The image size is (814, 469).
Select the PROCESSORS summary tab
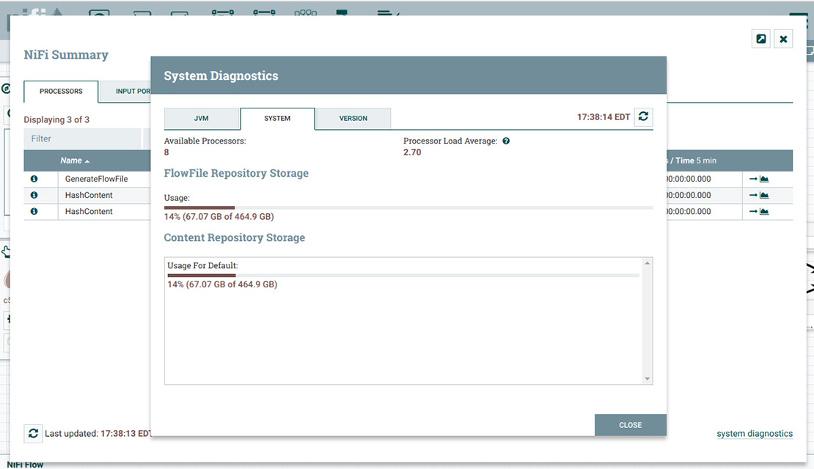61,91
